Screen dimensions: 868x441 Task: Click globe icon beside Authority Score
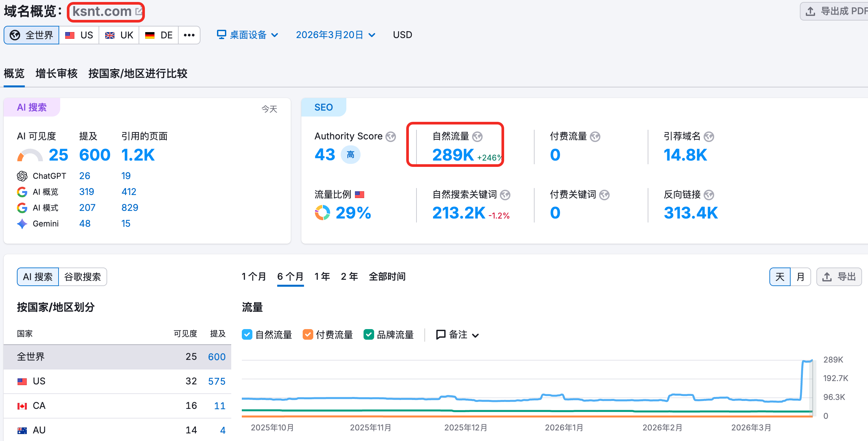[x=391, y=136]
